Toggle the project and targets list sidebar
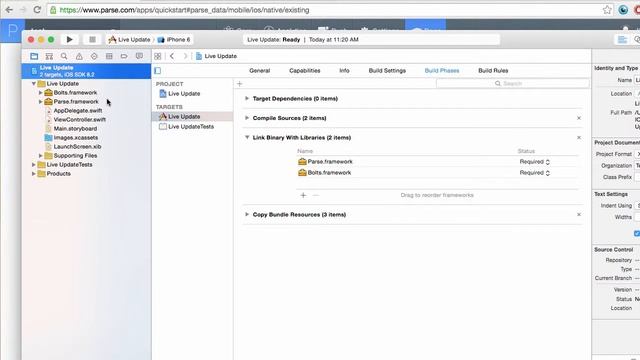640x360 pixels. 158,71
